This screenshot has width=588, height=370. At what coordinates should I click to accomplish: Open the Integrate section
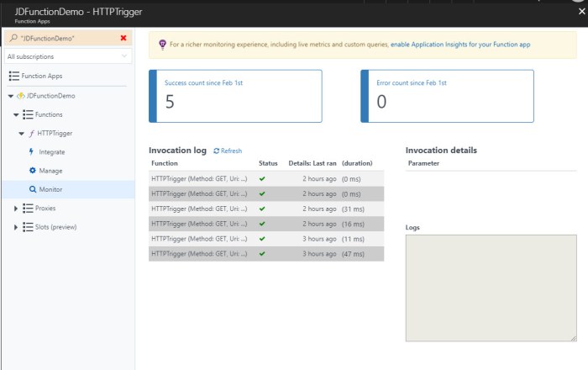click(x=51, y=152)
